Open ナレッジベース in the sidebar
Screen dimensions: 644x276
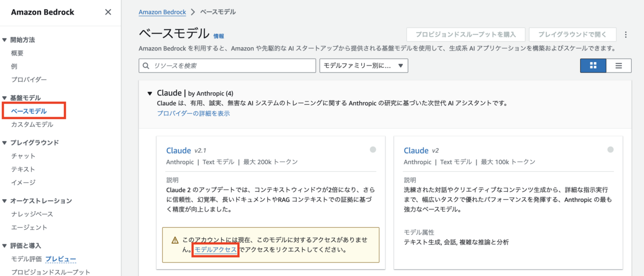point(32,214)
